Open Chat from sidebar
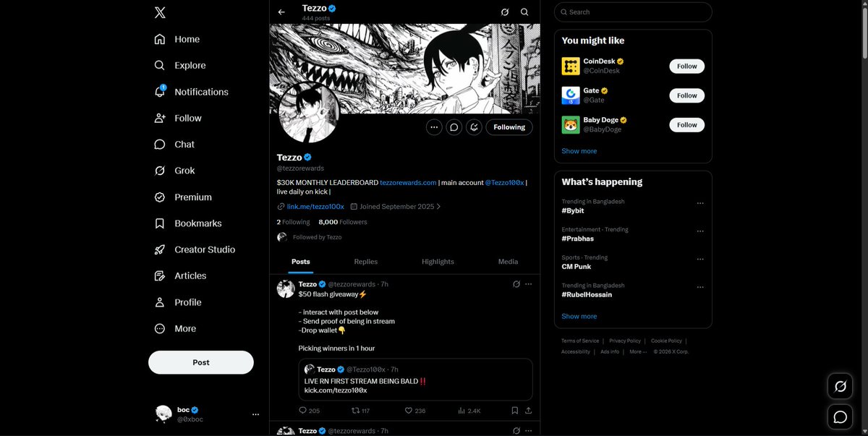868x436 pixels. coord(174,144)
